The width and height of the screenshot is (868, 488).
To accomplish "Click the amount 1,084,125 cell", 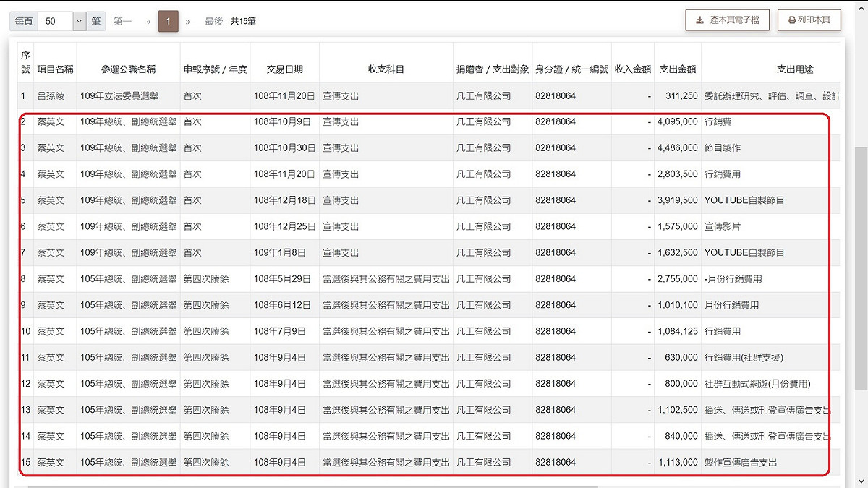I will pos(678,331).
